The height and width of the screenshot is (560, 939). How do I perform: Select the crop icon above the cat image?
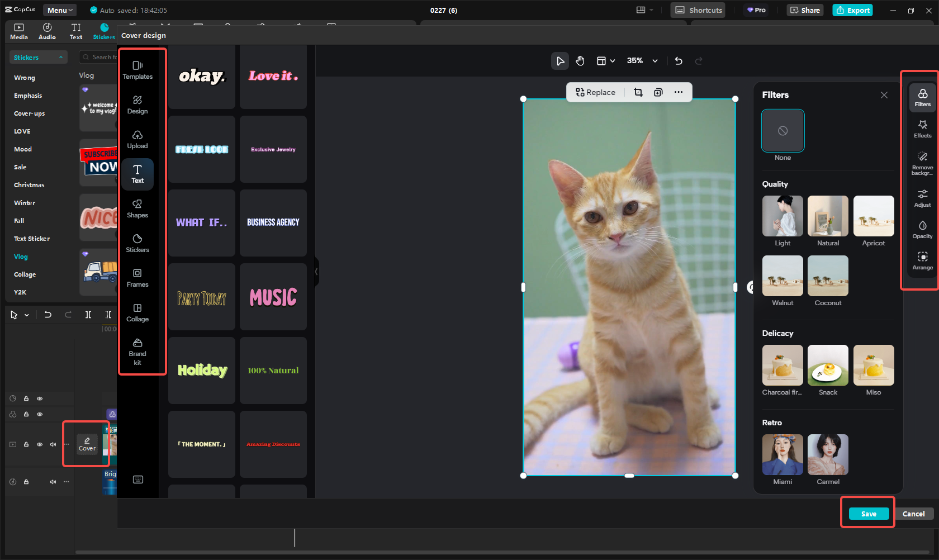pos(638,92)
